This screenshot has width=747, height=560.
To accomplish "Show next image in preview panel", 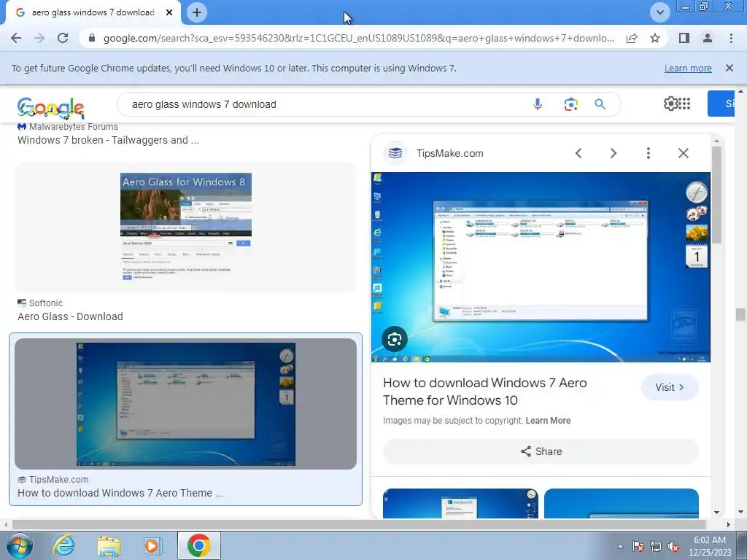I will point(613,153).
